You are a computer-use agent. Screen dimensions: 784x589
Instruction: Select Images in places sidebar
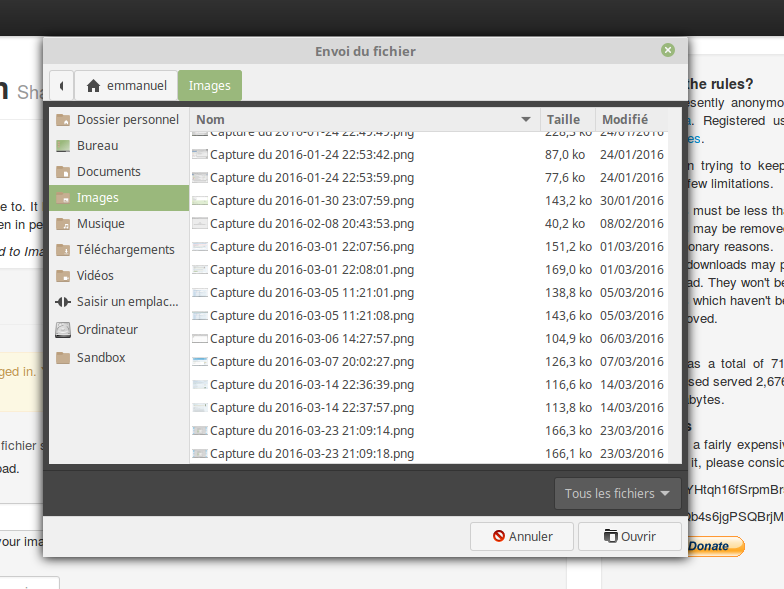coord(119,198)
